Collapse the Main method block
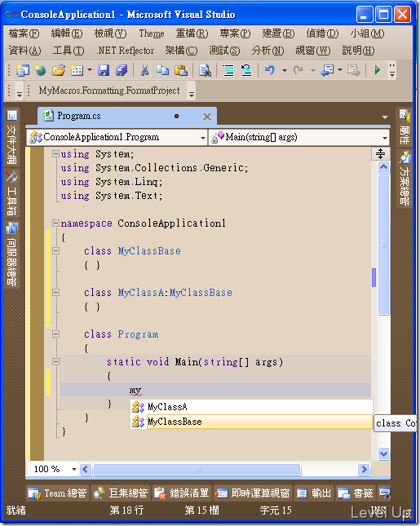The image size is (420, 526). (55, 361)
